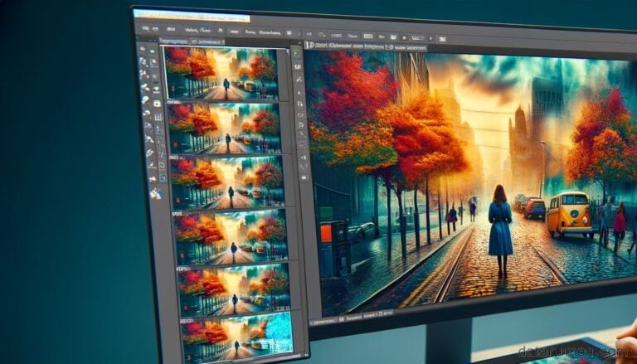Click the highlighted title field at window top

click(x=192, y=16)
